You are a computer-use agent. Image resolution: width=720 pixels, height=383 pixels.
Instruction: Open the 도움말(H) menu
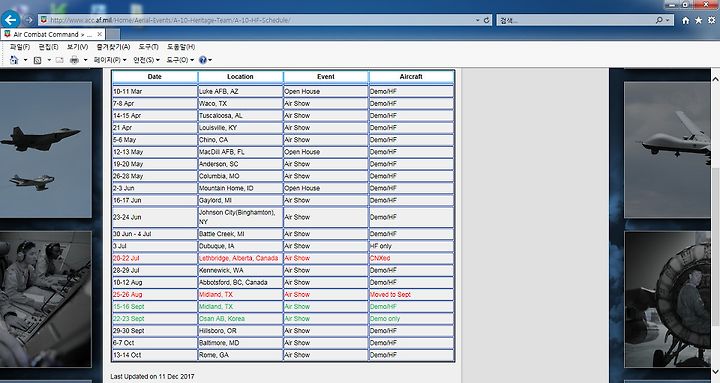point(181,47)
